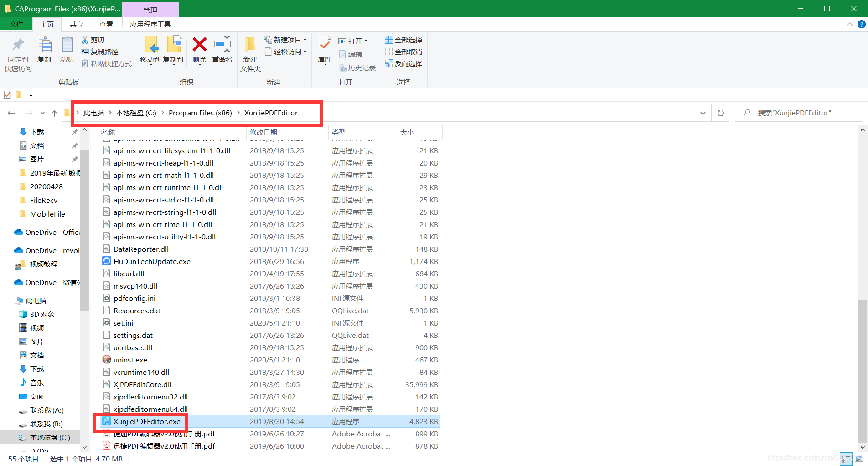Switch to details view icon in status bar
Screen dimensions: 868x466
tap(847, 458)
